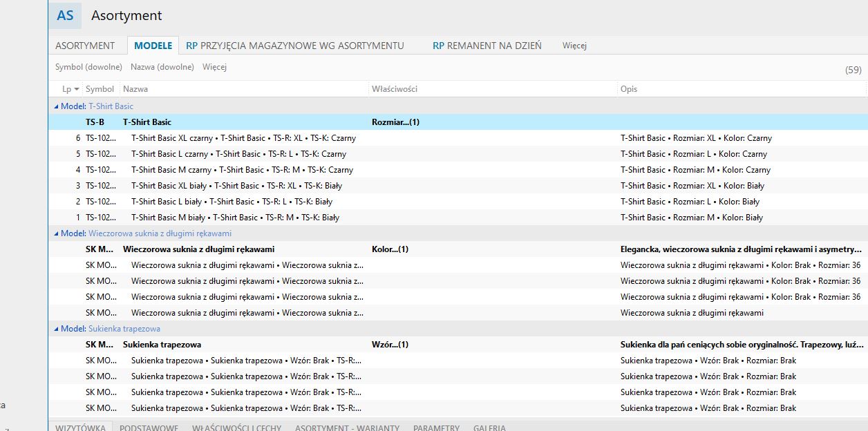868x431 pixels.
Task: Collapse the Model: Sukienka trapezowa group
Action: point(57,329)
